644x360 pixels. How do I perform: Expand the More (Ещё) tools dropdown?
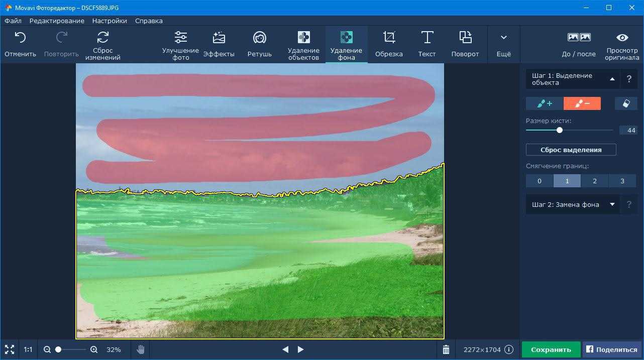[503, 44]
